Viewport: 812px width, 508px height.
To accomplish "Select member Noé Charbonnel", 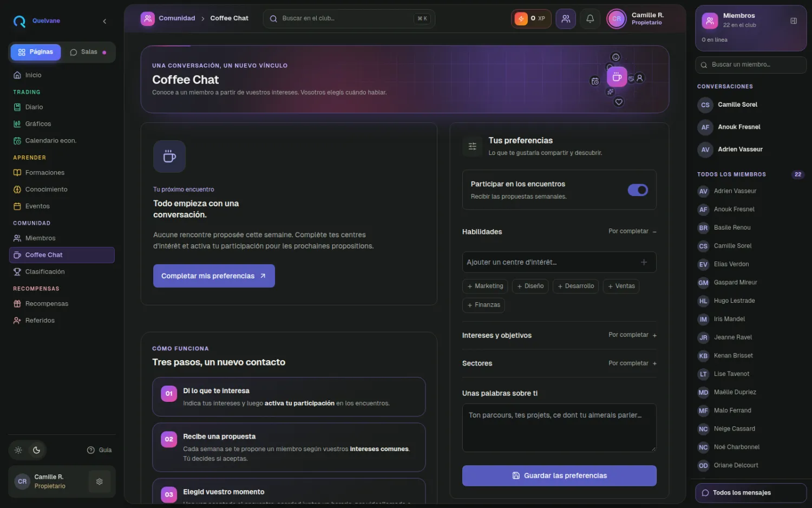I will point(751,447).
